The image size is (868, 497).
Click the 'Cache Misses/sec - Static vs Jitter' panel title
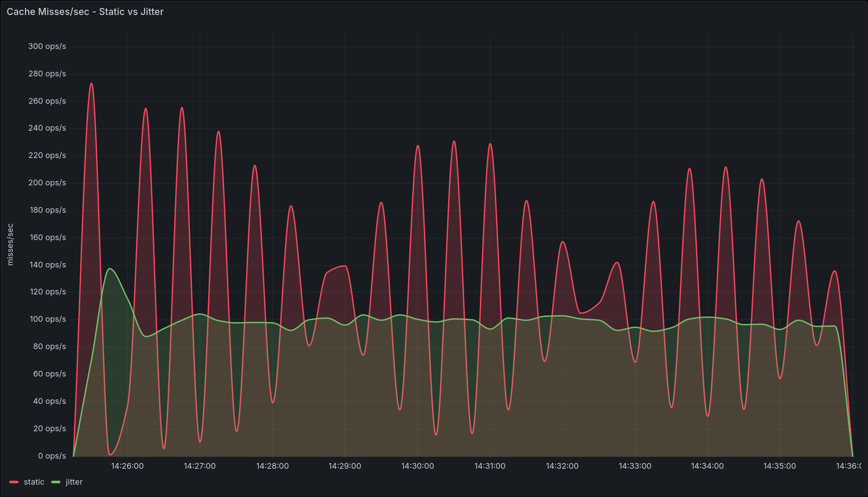85,12
